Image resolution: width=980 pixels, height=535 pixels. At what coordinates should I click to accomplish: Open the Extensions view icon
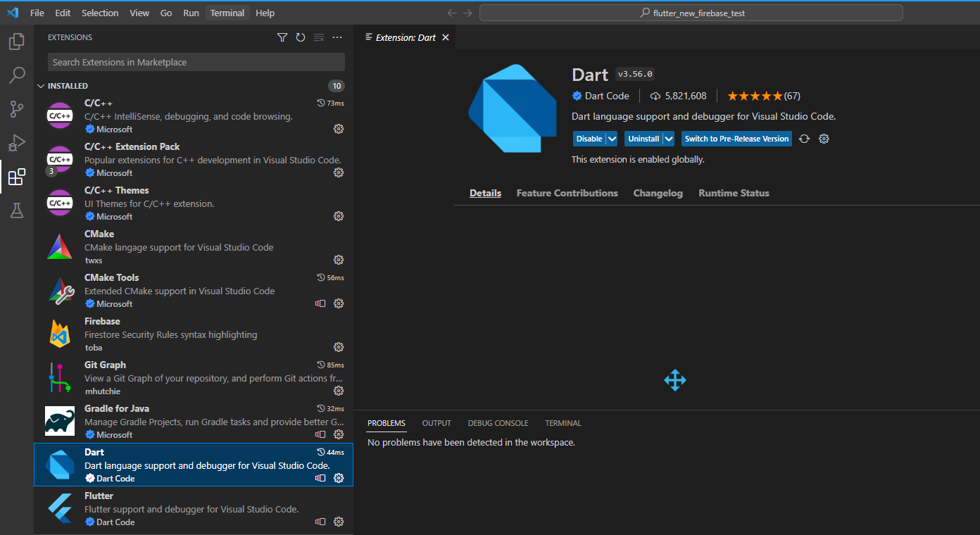click(x=17, y=177)
